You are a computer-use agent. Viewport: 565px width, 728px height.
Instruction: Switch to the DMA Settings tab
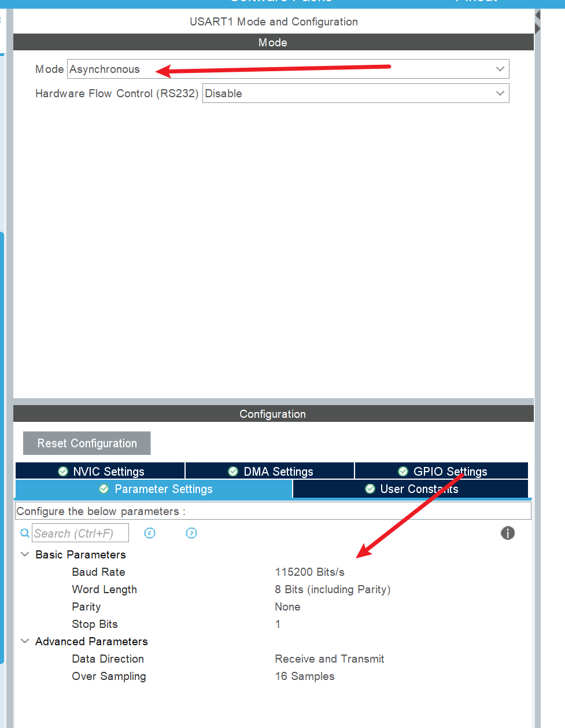(270, 472)
